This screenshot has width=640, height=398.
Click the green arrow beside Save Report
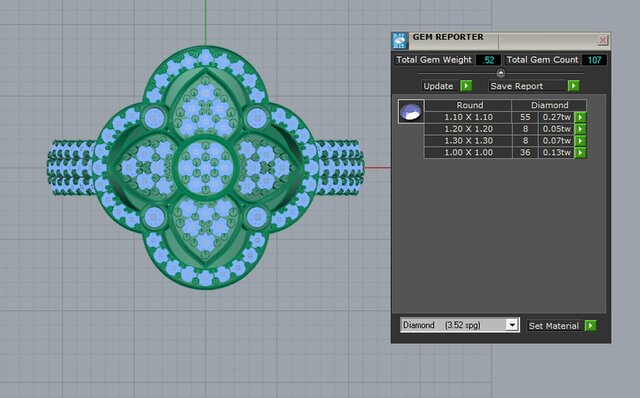573,86
